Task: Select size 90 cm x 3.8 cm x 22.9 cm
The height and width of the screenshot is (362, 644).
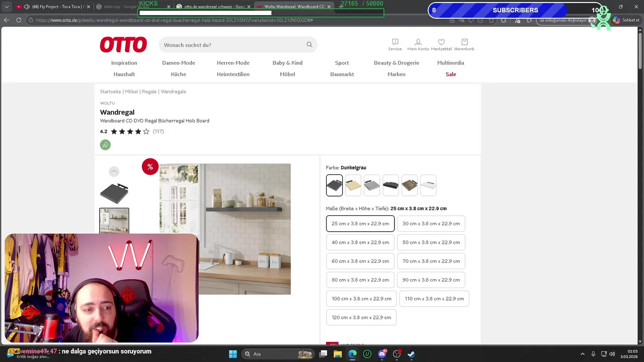Action: [x=431, y=280]
